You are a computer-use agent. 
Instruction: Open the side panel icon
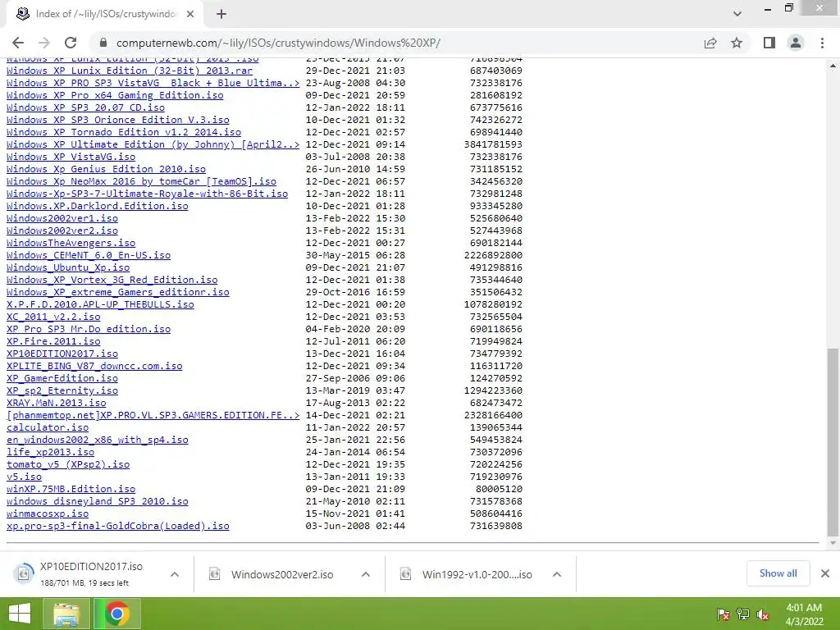click(769, 43)
